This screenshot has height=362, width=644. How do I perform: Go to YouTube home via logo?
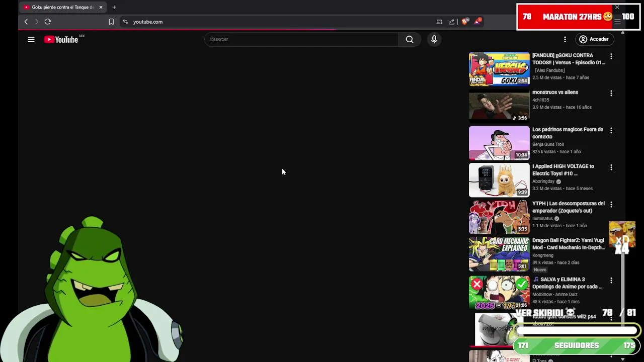pyautogui.click(x=61, y=39)
